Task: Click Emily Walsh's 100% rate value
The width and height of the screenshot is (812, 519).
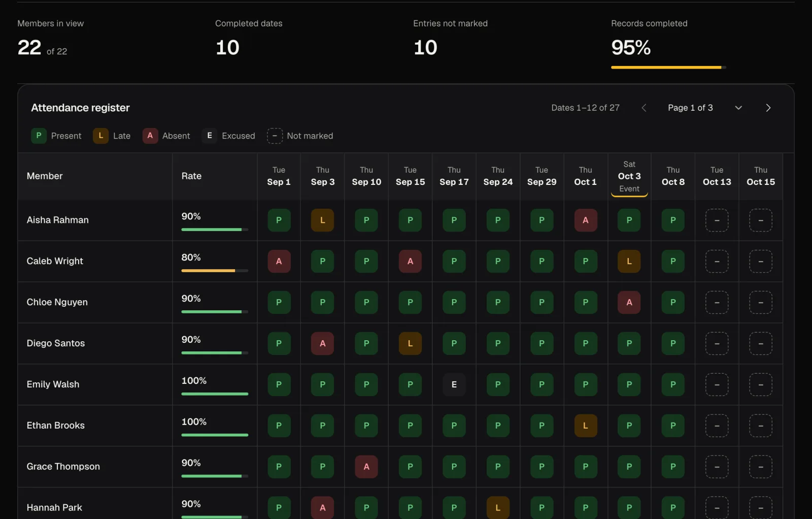Action: (194, 381)
